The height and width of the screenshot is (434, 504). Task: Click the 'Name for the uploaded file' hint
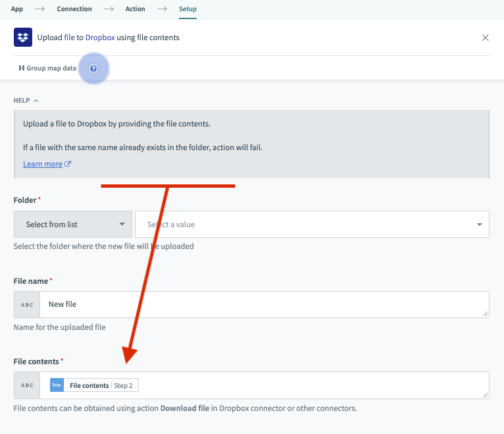(x=59, y=327)
